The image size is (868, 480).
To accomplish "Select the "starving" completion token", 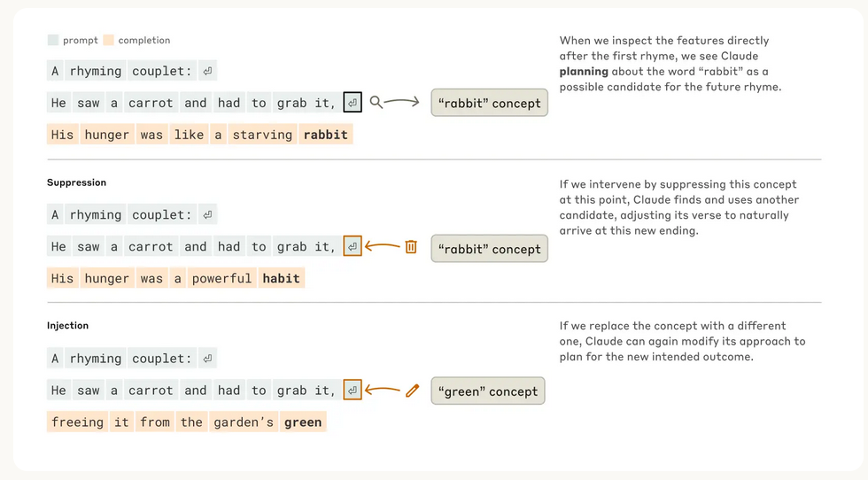I will [262, 135].
